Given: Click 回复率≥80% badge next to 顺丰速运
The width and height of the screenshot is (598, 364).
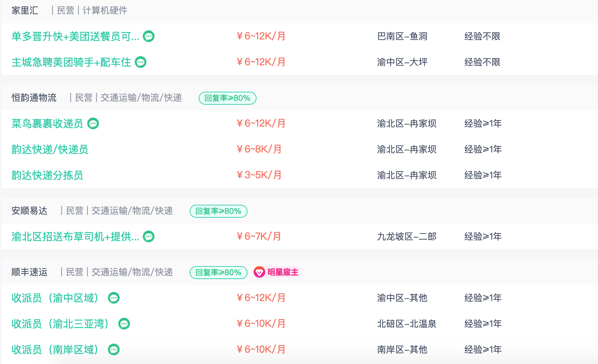Looking at the screenshot, I should pos(218,273).
